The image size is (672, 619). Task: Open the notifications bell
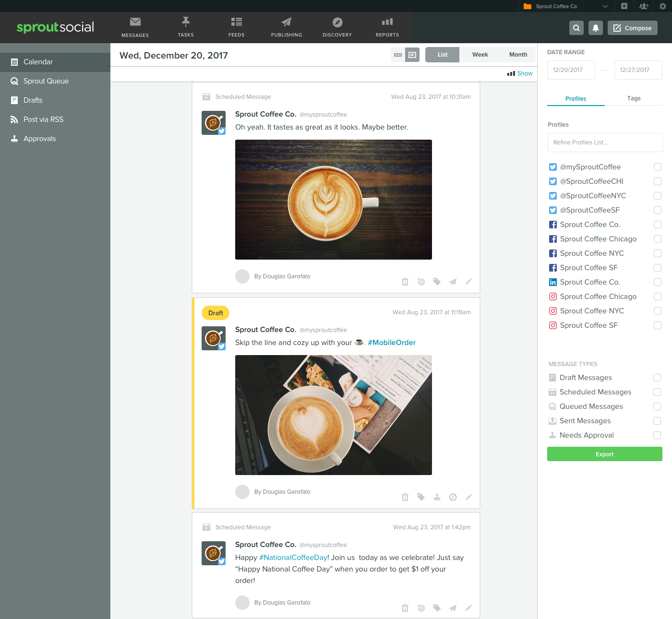(x=596, y=28)
